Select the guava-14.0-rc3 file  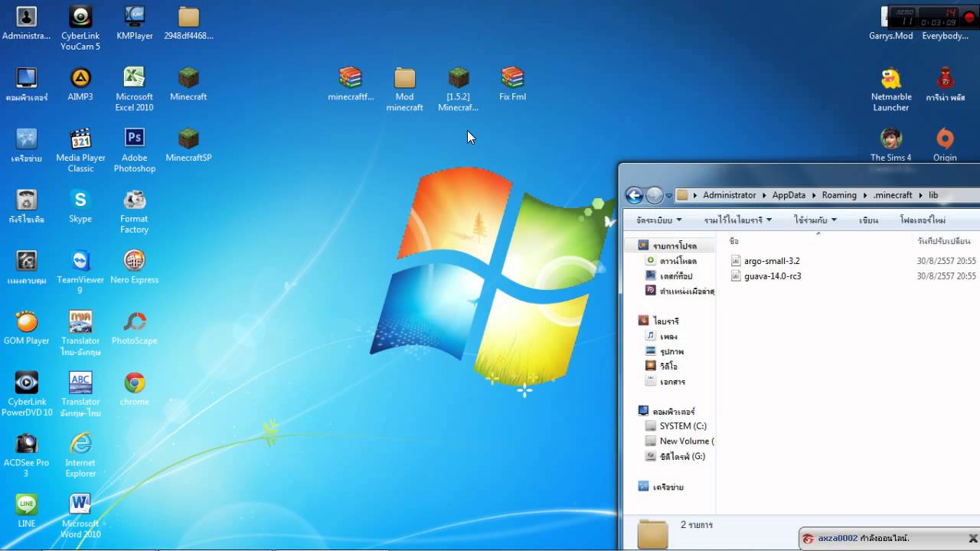click(x=766, y=276)
